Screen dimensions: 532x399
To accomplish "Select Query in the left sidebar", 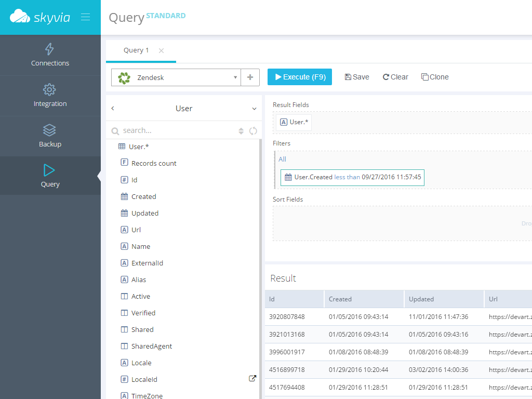I will click(50, 176).
